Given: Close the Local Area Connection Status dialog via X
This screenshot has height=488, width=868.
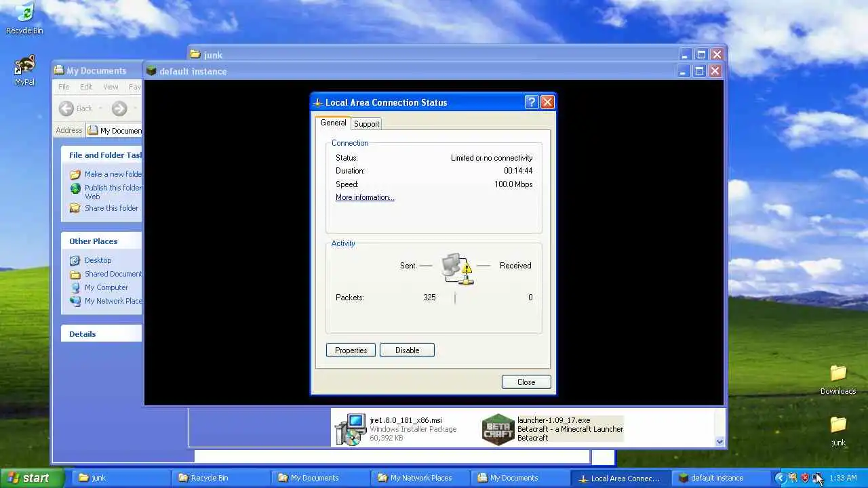Looking at the screenshot, I should pyautogui.click(x=547, y=102).
